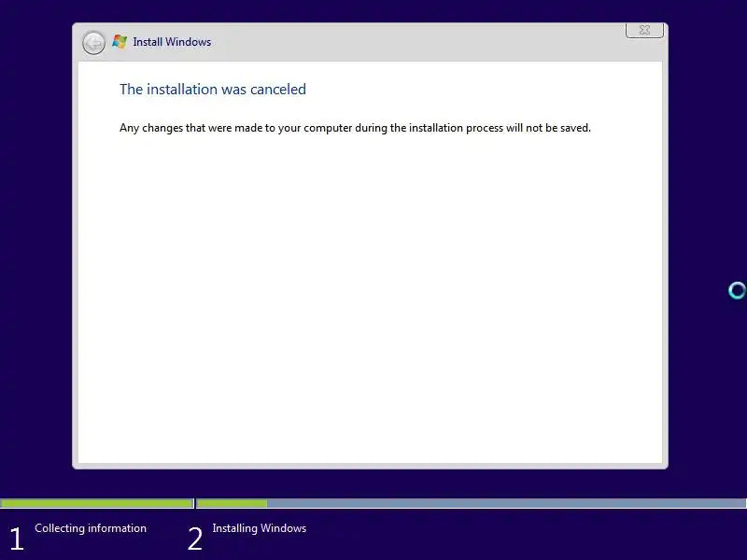Click the 'Any changes that were made' message
This screenshot has width=747, height=560.
pos(355,128)
